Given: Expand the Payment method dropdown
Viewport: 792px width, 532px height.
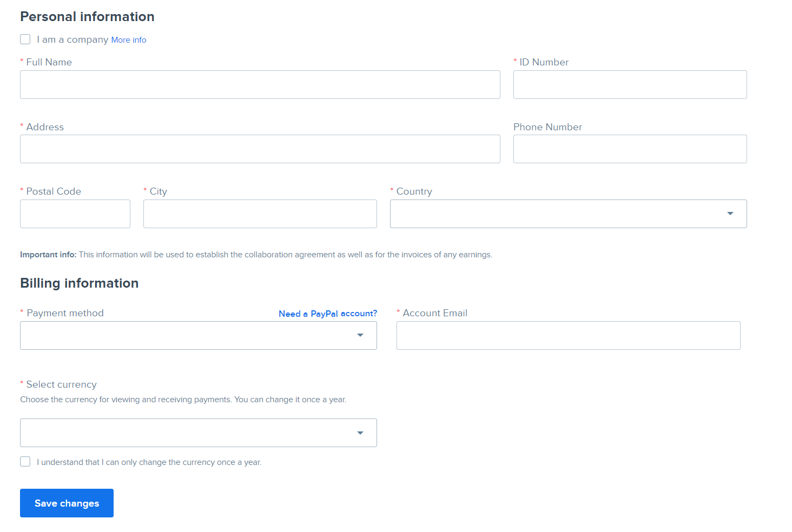Looking at the screenshot, I should tap(199, 335).
